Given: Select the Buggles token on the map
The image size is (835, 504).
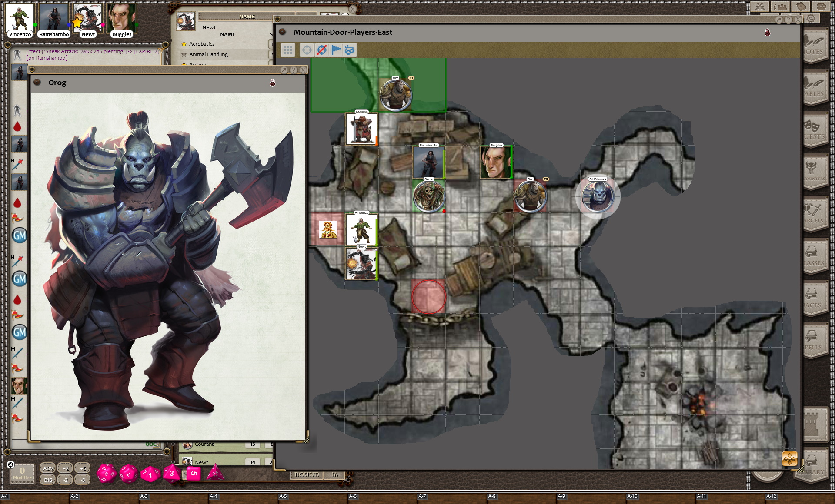Looking at the screenshot, I should point(496,162).
